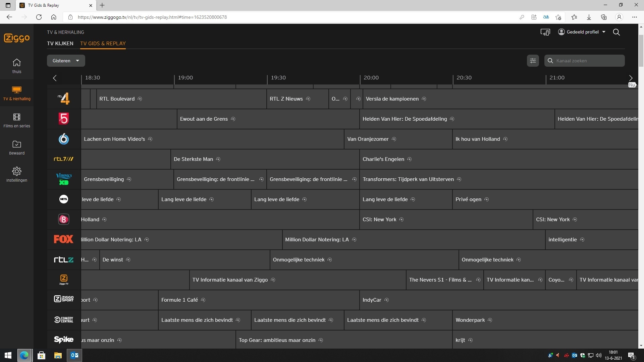Expand Gedeeld profiel menu

pos(582,32)
